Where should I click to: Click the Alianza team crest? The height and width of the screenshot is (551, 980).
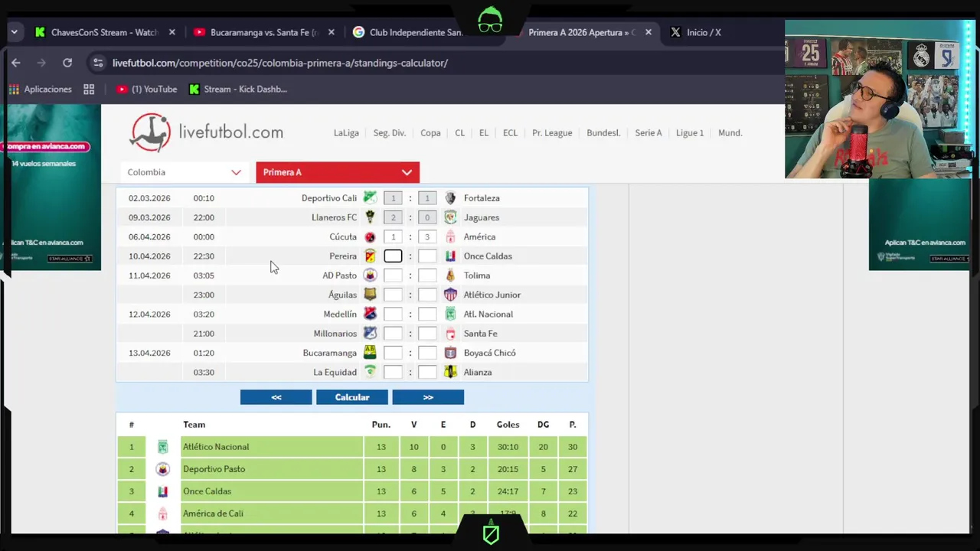pyautogui.click(x=450, y=372)
